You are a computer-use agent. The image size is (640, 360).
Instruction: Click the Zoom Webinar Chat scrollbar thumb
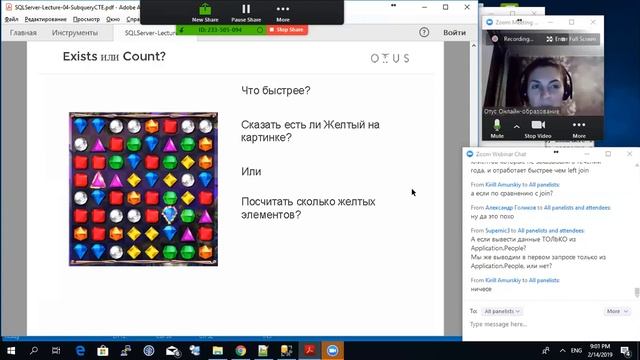(636, 293)
